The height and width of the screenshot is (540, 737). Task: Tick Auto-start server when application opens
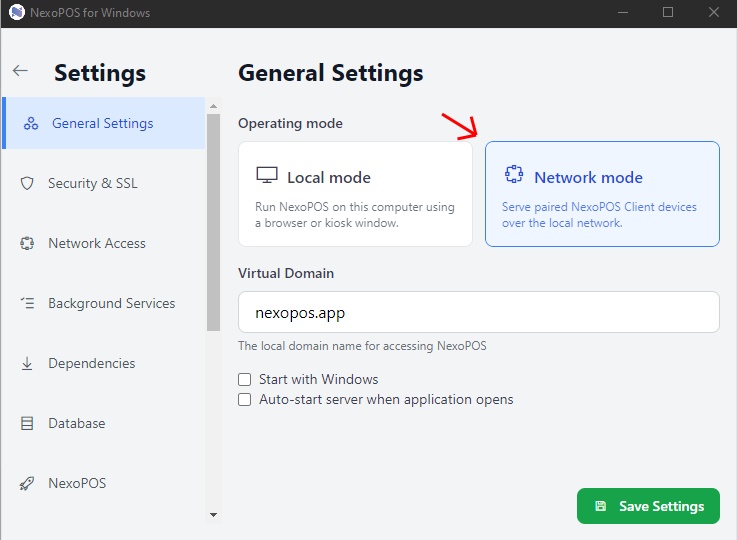pyautogui.click(x=244, y=399)
